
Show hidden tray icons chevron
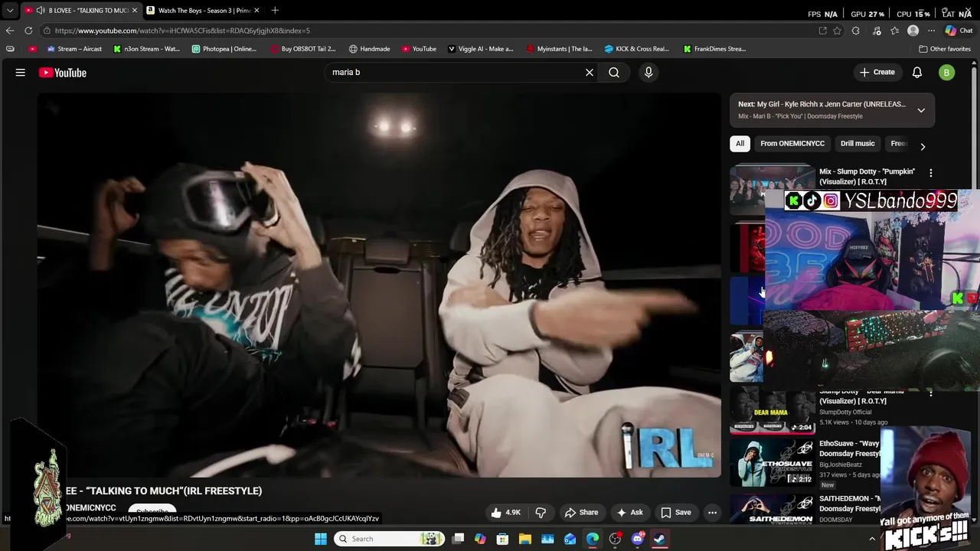[x=872, y=539]
